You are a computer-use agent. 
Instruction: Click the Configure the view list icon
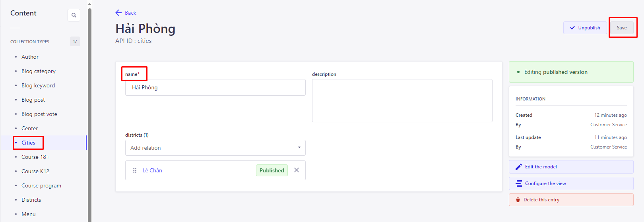tap(519, 183)
